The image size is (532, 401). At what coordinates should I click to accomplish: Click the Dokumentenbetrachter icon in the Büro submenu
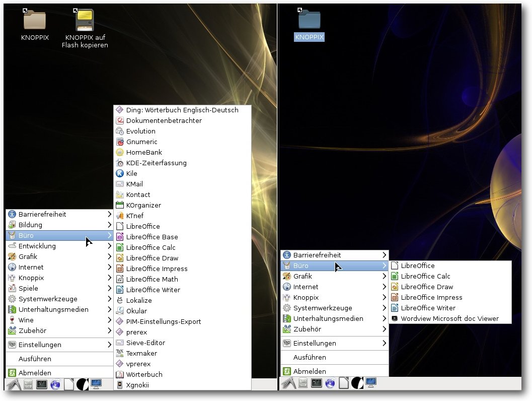(x=119, y=120)
